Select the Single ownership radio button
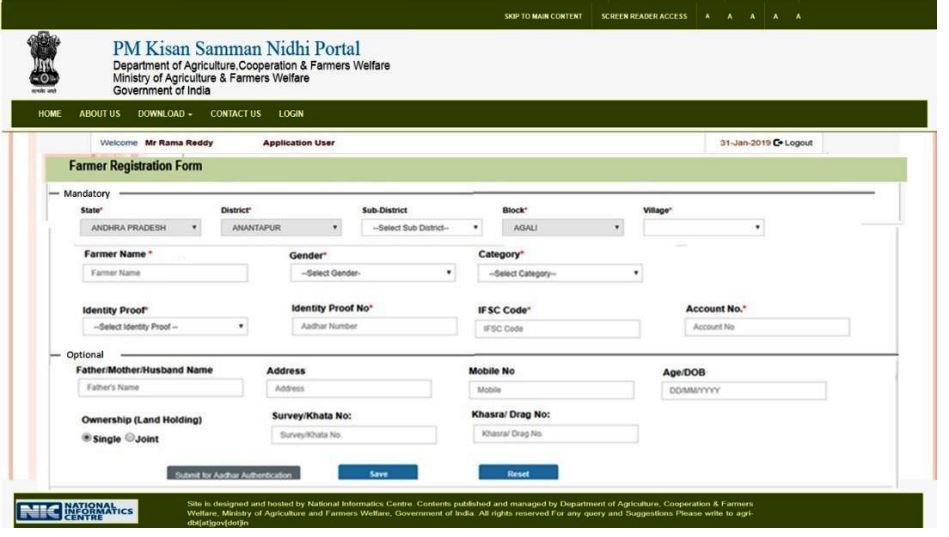The image size is (949, 537). (x=87, y=438)
